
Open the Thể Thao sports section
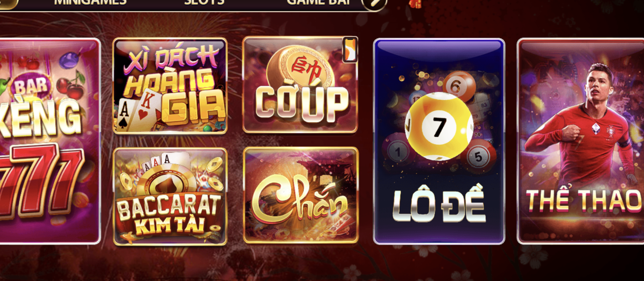(x=581, y=141)
